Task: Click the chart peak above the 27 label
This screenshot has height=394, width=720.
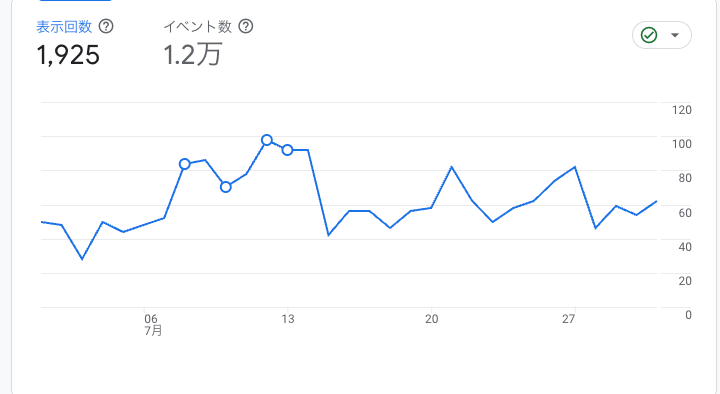Action: (575, 167)
